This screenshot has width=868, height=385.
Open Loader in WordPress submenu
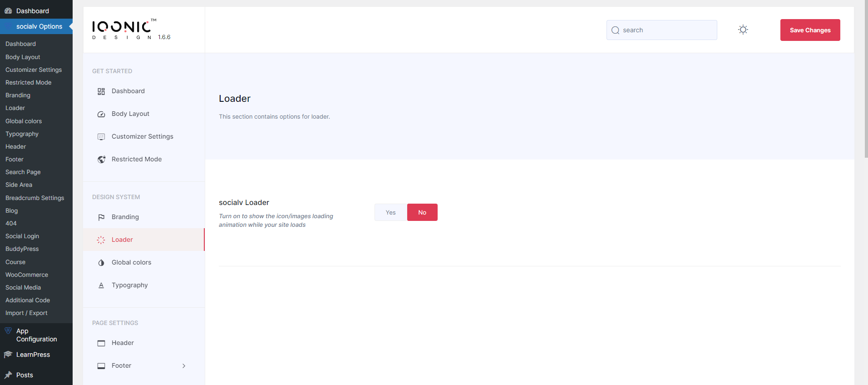point(15,108)
